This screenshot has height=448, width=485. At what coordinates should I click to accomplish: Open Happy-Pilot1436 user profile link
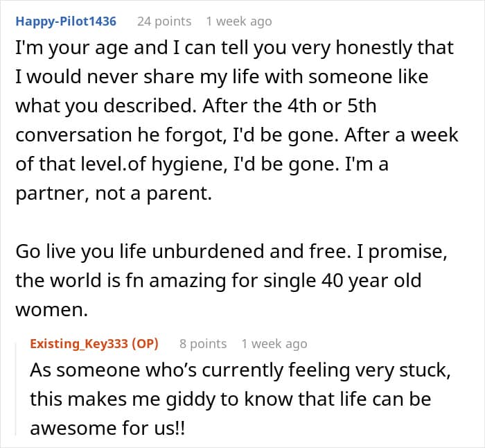(66, 21)
